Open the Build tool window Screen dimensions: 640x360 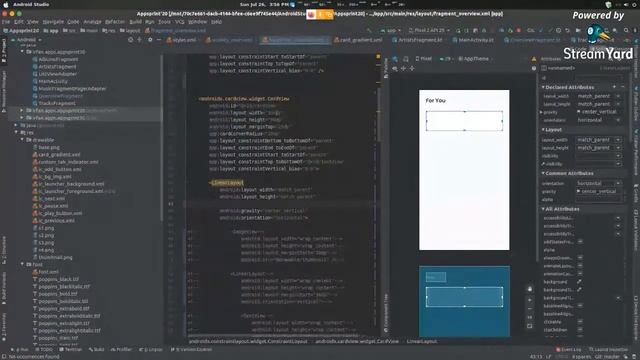[x=97, y=350]
